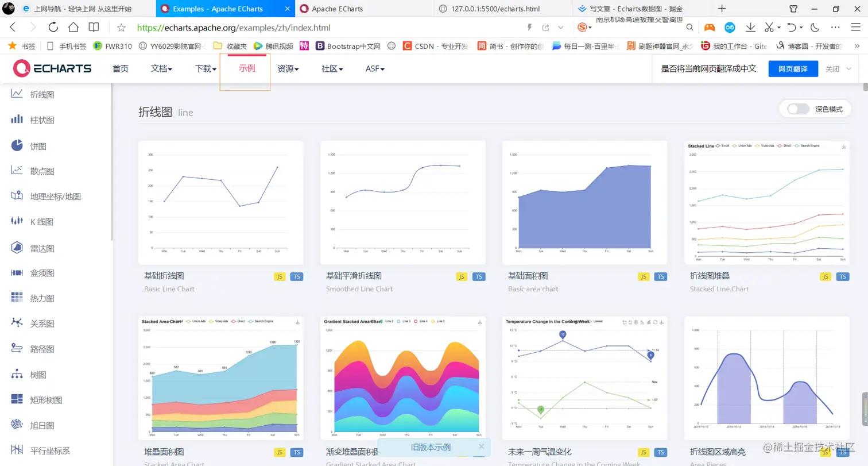Open the heatmap category icon
868x466 pixels.
[x=17, y=298]
